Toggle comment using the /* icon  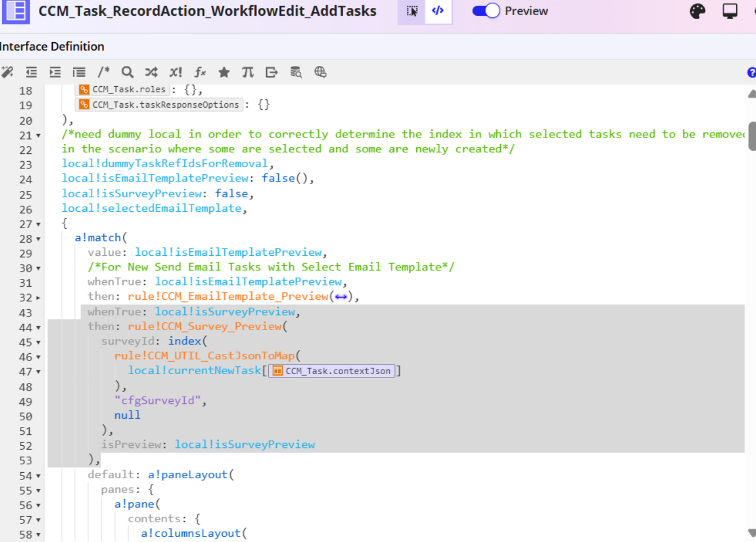pos(104,72)
